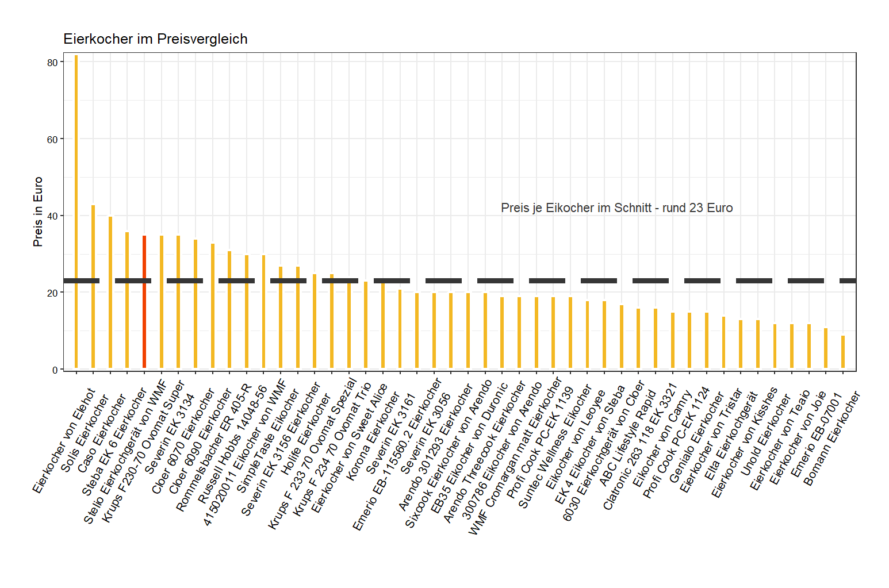Click the 'Preis in Euro' y-axis title
The width and height of the screenshot is (889, 588).
click(x=38, y=212)
